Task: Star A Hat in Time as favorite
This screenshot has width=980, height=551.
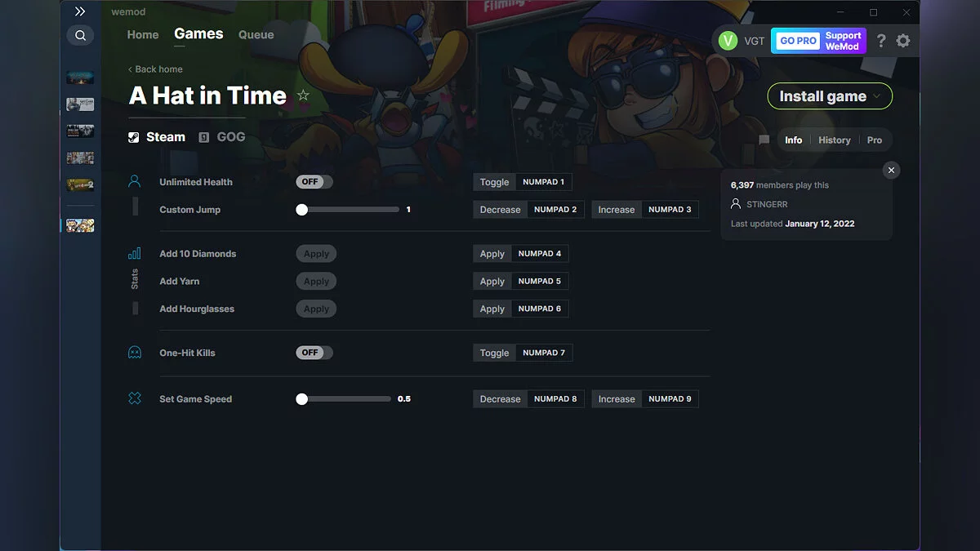Action: point(302,96)
